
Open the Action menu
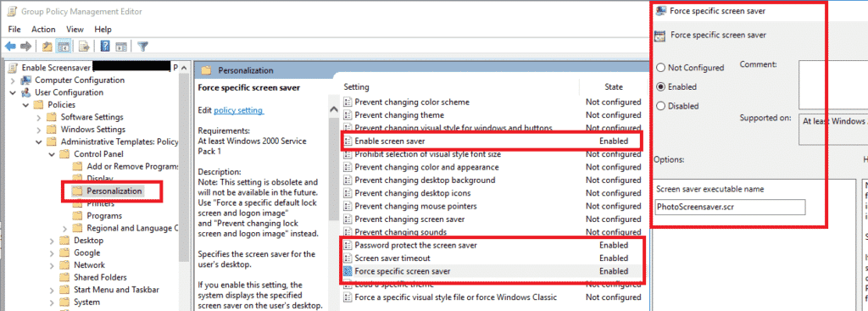tap(43, 30)
